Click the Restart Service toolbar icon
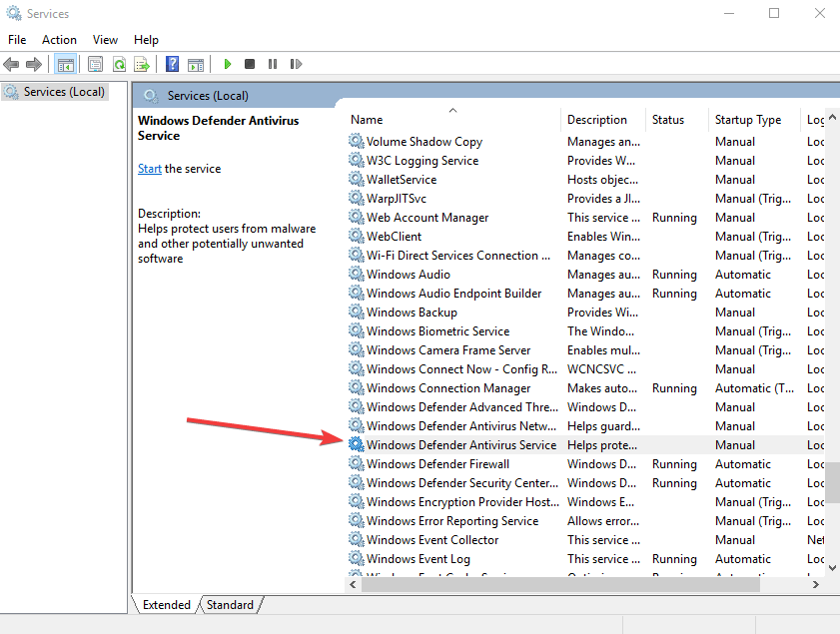 tap(296, 64)
